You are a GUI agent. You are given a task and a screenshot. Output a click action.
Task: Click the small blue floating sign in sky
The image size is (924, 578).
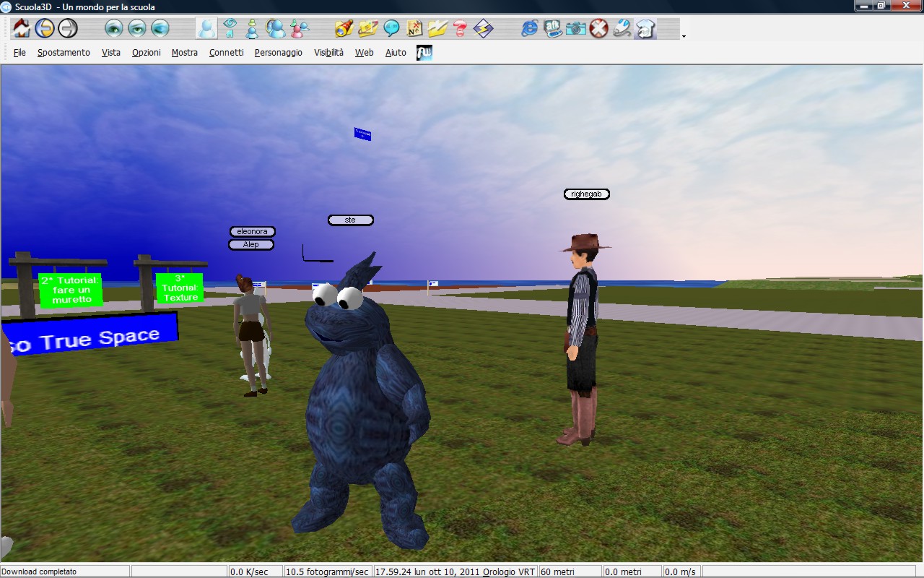point(362,134)
